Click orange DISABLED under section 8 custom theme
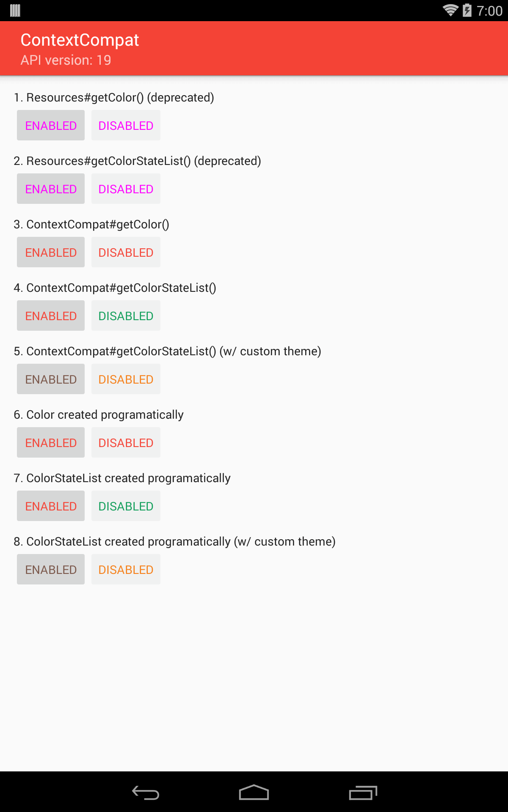 pyautogui.click(x=126, y=569)
